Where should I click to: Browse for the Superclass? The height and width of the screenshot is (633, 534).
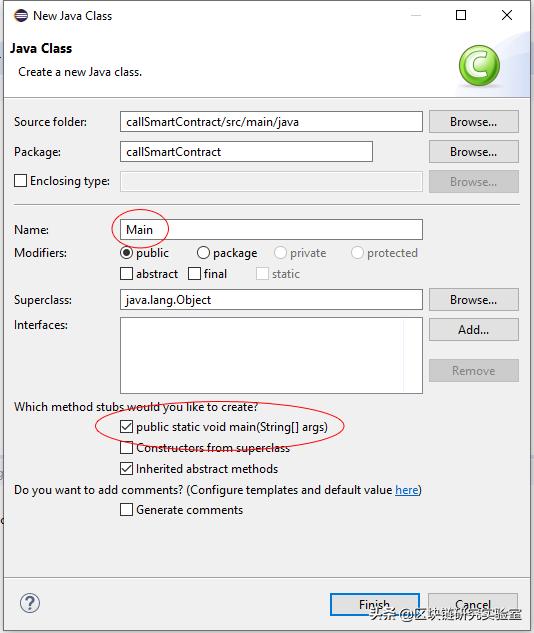(473, 300)
